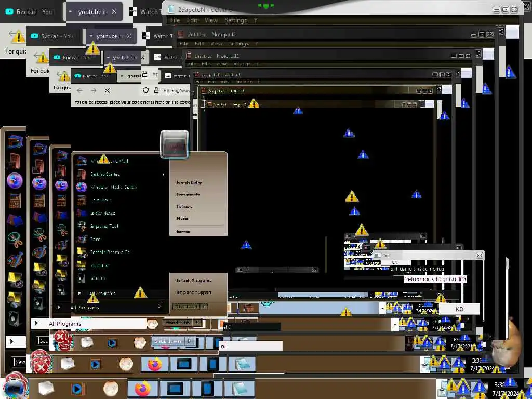The width and height of the screenshot is (532, 399).
Task: Go forward in the front Firefox window
Action: click(x=94, y=90)
